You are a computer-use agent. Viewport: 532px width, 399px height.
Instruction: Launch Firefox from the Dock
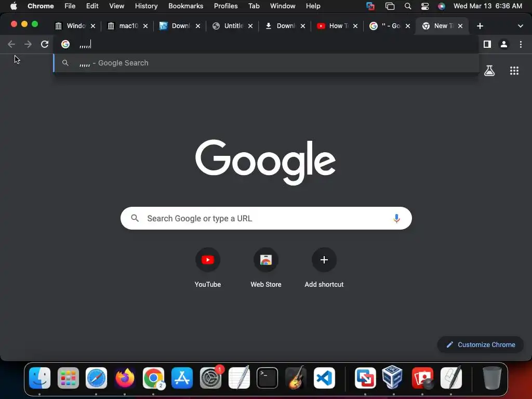[125, 378]
